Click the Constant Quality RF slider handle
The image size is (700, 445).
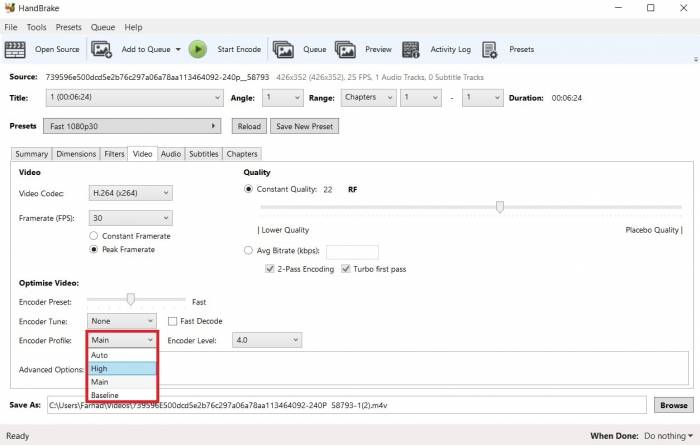pyautogui.click(x=500, y=207)
